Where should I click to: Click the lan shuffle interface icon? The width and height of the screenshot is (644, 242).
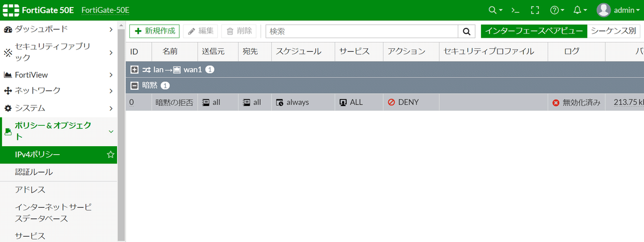[147, 70]
